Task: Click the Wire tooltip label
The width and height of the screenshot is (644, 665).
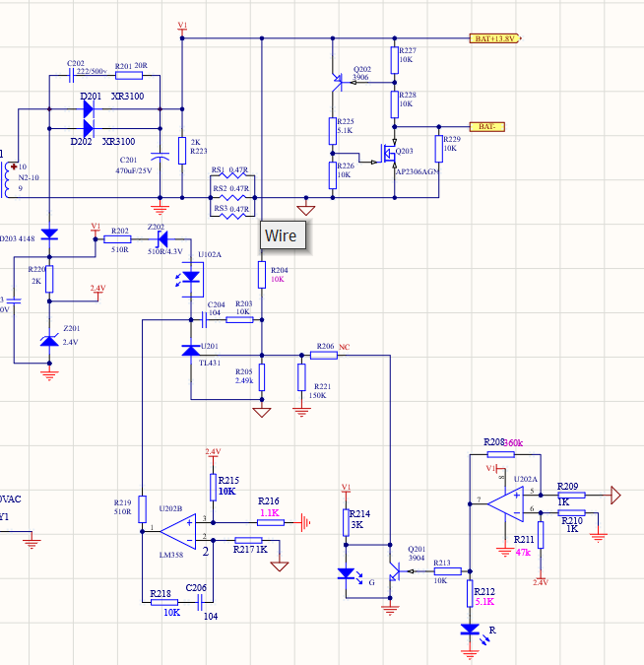Action: pos(283,235)
